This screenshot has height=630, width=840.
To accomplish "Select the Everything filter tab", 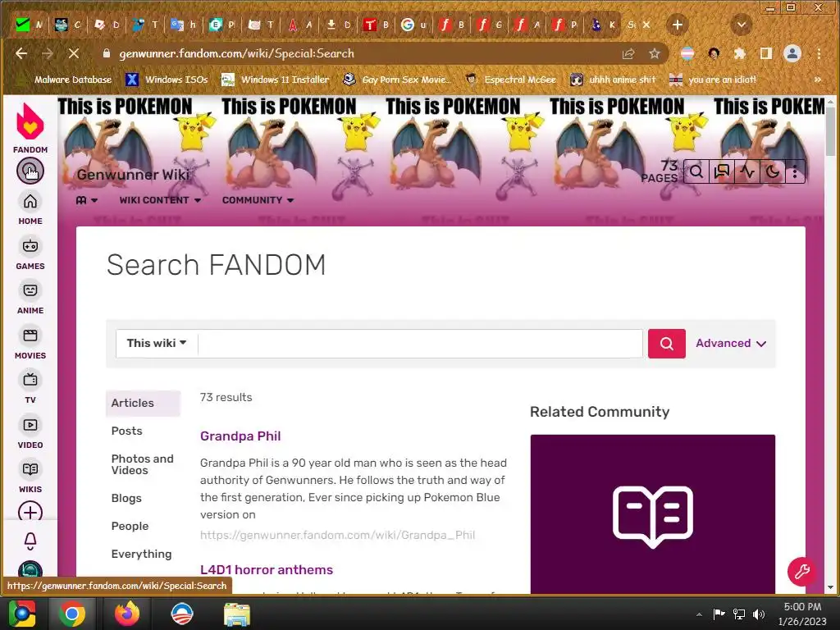I will coord(141,554).
